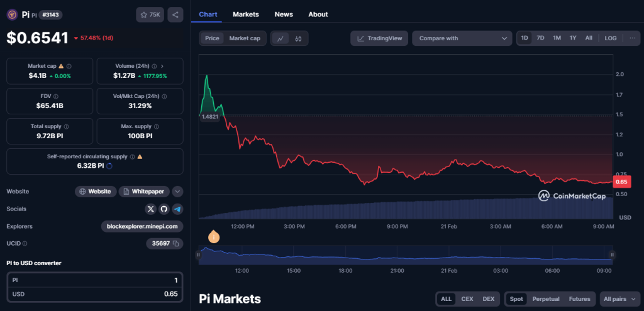Open the Markets tab
Screen dimensions: 644x311
tap(246, 14)
